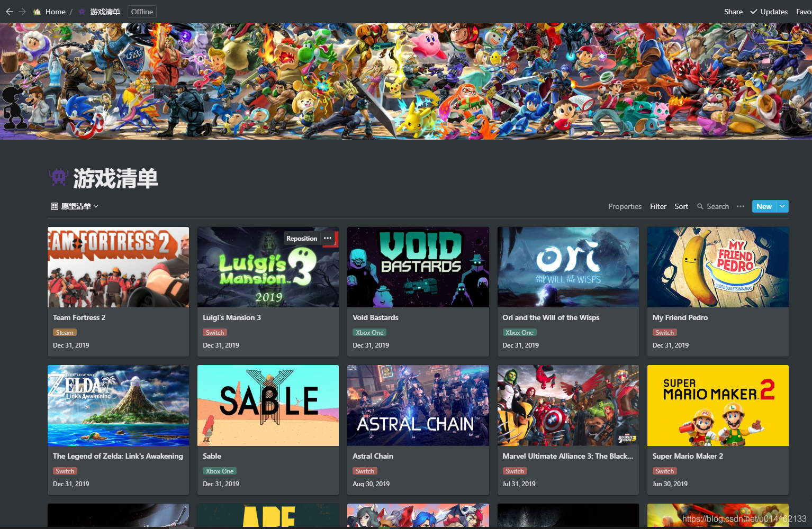Click the blue New button
The width and height of the screenshot is (812, 529).
[x=764, y=206]
